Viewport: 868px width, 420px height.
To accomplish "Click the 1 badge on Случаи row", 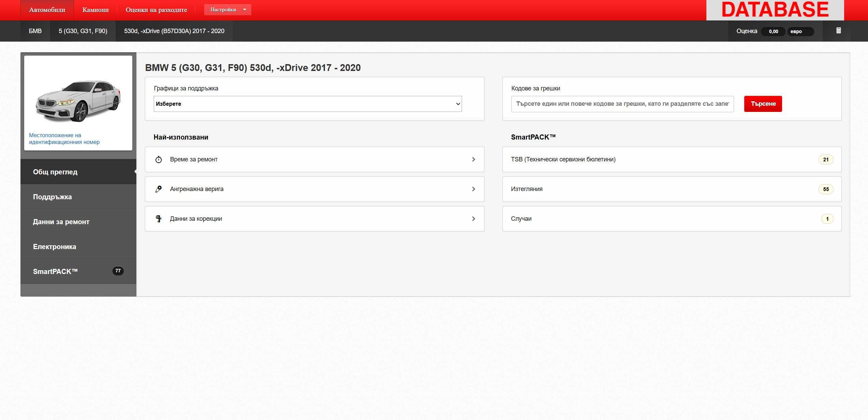I will tap(827, 219).
